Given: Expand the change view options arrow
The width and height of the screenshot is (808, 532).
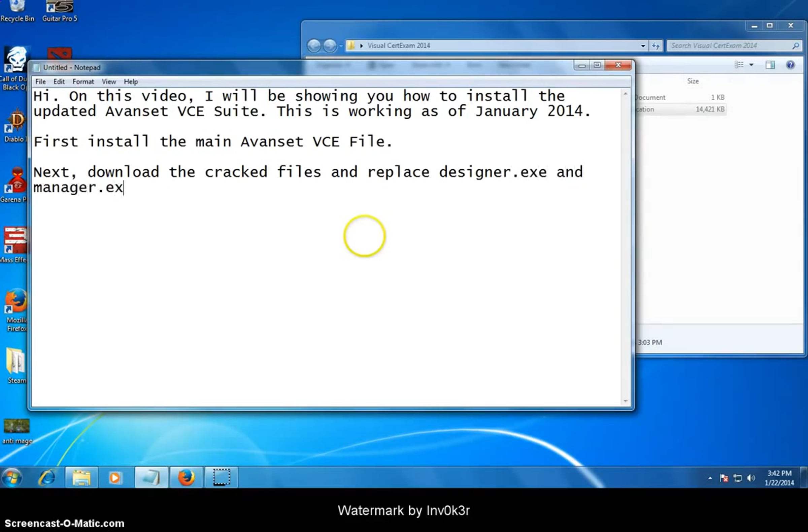Looking at the screenshot, I should click(751, 65).
